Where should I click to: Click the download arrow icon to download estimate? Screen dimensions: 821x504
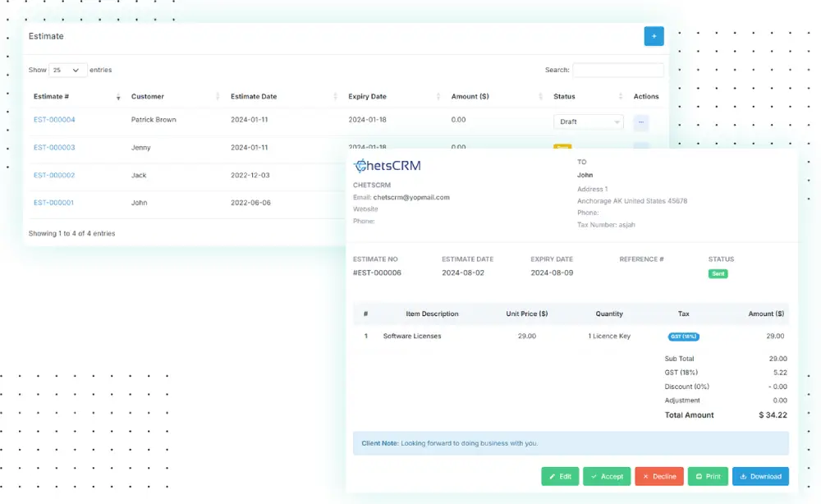point(744,476)
